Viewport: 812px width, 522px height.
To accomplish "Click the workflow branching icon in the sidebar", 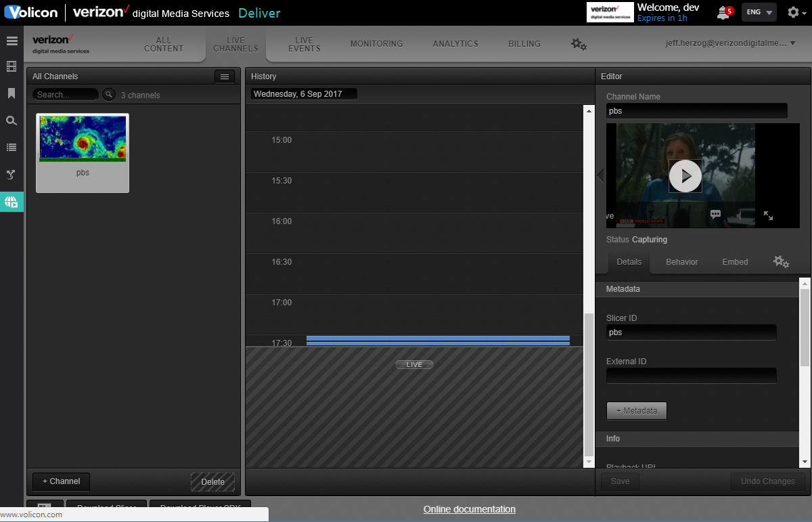I will [12, 175].
